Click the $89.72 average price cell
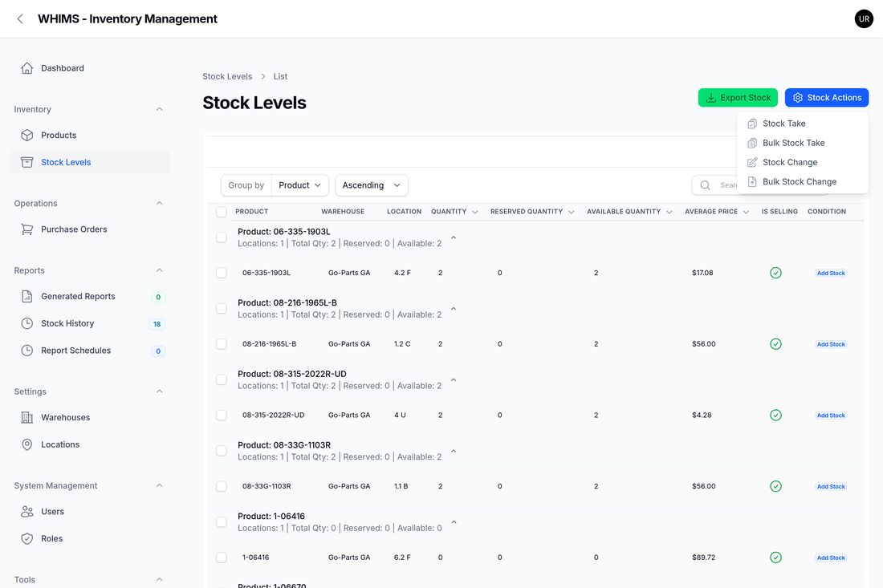The height and width of the screenshot is (588, 883). [703, 558]
